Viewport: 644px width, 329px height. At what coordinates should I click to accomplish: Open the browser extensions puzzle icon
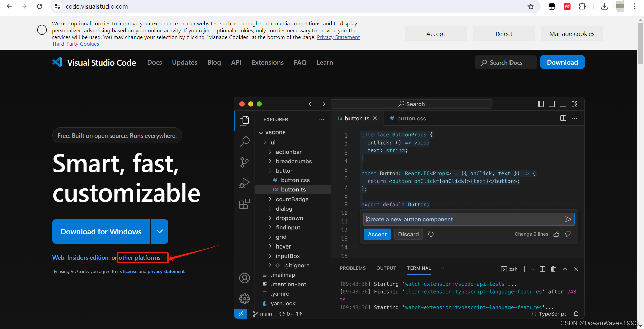pyautogui.click(x=582, y=6)
